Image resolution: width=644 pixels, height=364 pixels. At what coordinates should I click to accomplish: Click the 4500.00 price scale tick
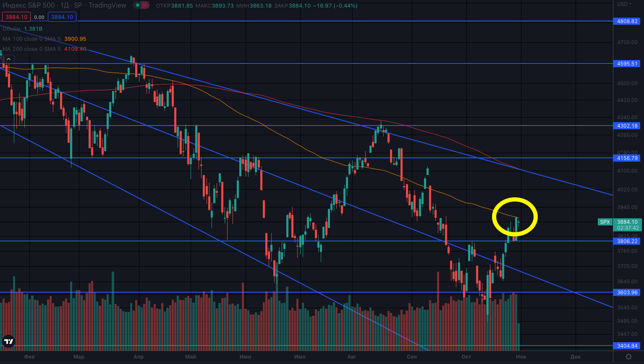(627, 83)
